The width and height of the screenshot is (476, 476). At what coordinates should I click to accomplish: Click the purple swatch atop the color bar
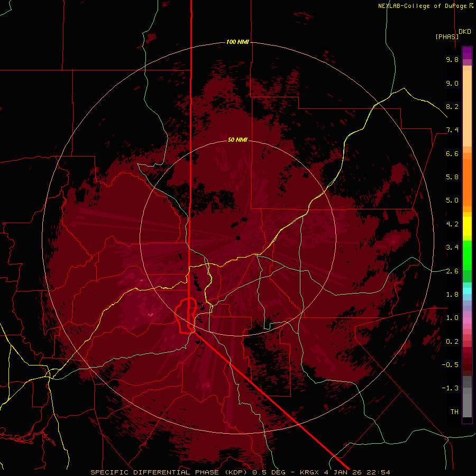pos(467,53)
